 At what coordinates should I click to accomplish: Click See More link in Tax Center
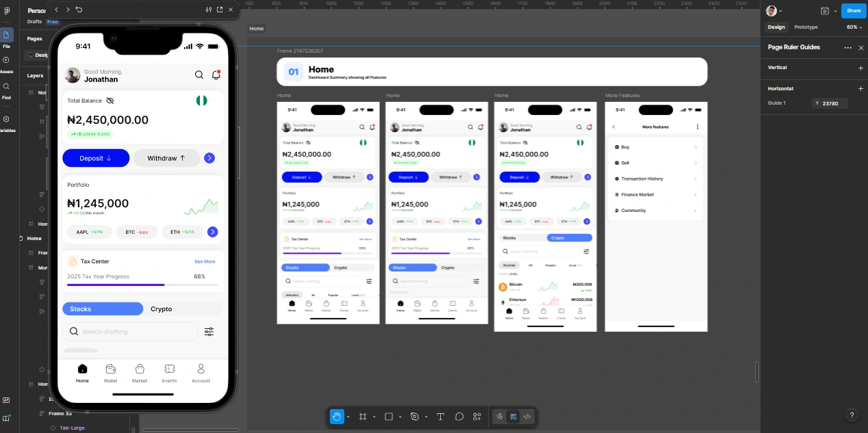point(205,261)
